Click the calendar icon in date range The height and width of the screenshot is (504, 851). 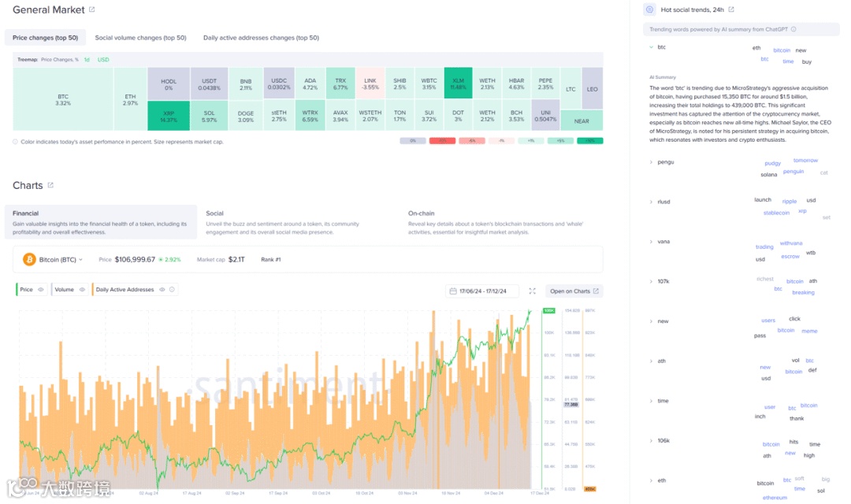tap(453, 291)
